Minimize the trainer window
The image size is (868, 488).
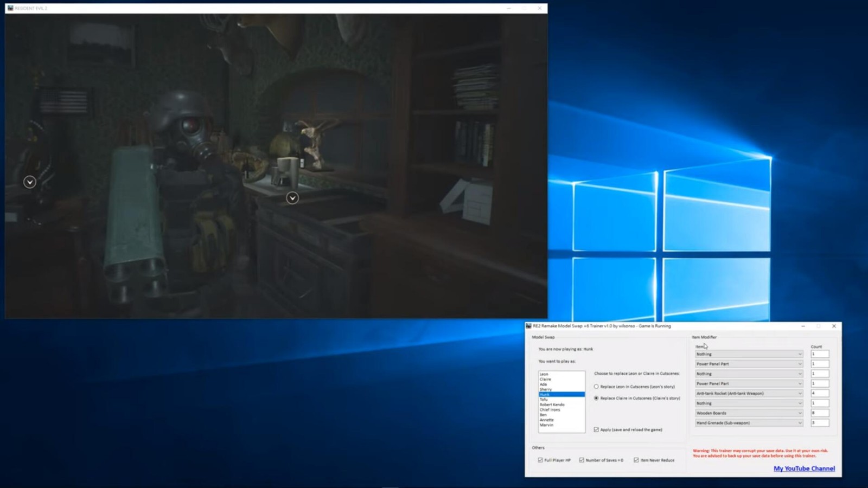tap(803, 326)
